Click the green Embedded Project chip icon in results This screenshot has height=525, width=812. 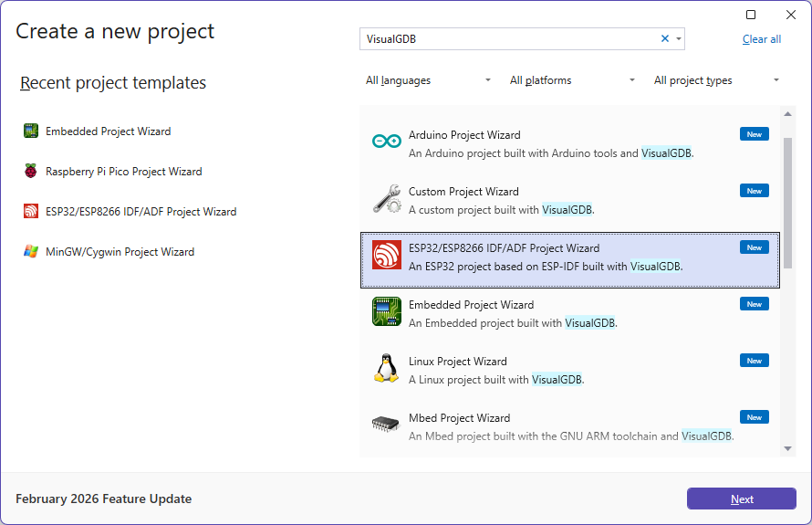point(387,312)
